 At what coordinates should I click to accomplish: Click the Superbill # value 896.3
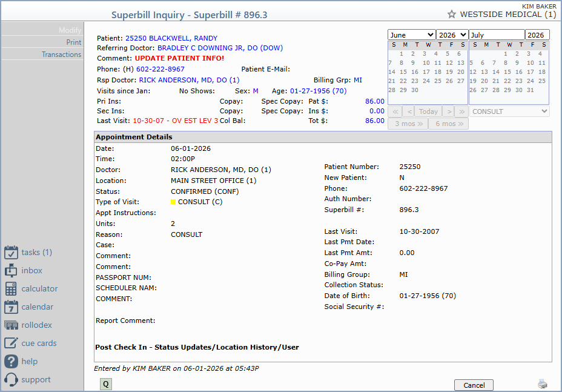[x=409, y=210]
